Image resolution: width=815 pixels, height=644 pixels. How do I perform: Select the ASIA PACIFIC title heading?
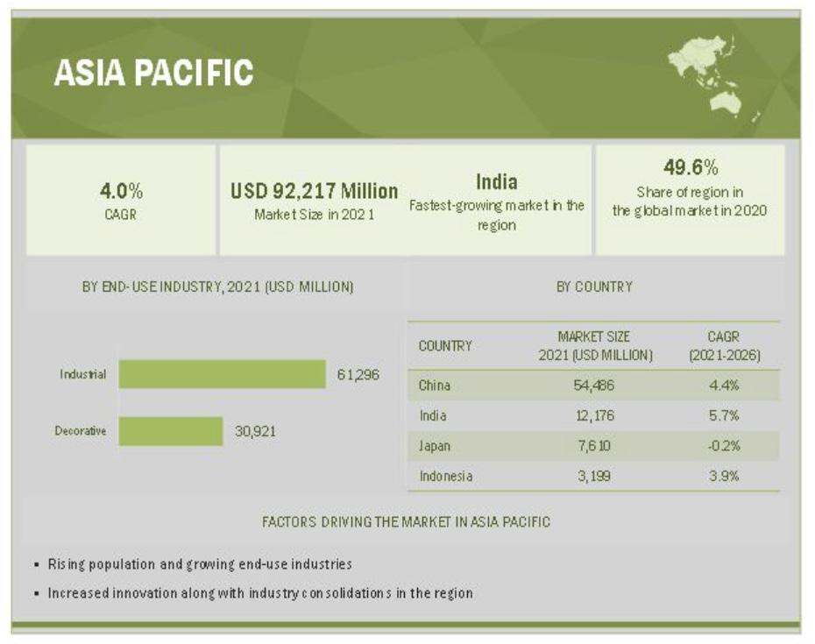(x=153, y=72)
